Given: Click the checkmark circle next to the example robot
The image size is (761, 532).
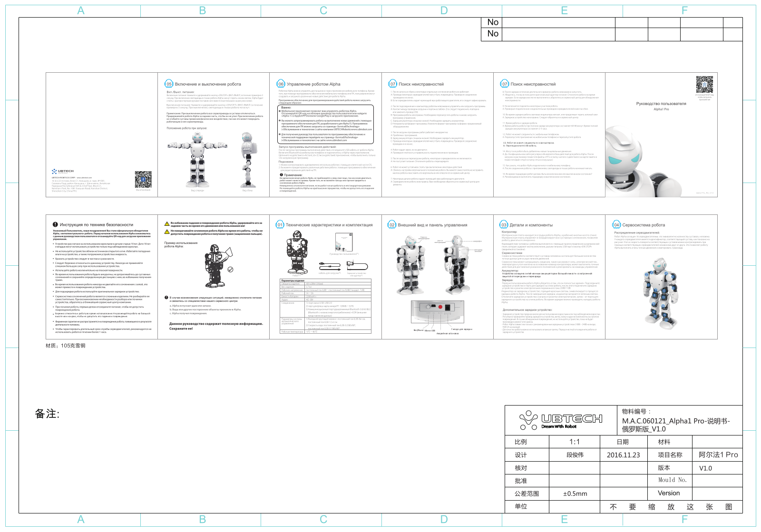Looking at the screenshot, I should (230, 269).
